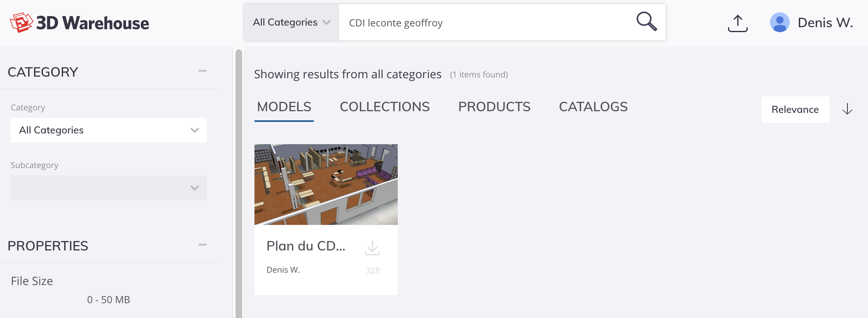Viewport: 868px width, 318px height.
Task: Switch to the PRODUCTS tab
Action: coord(494,107)
